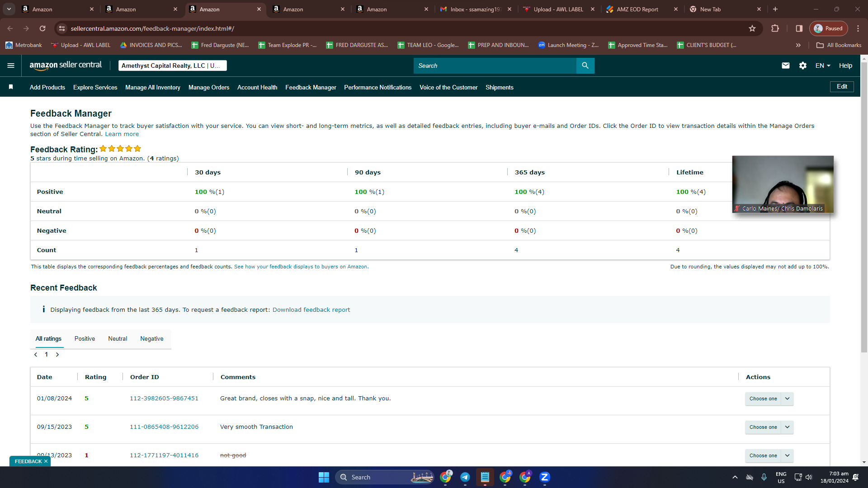Click the search magnifier button

585,66
